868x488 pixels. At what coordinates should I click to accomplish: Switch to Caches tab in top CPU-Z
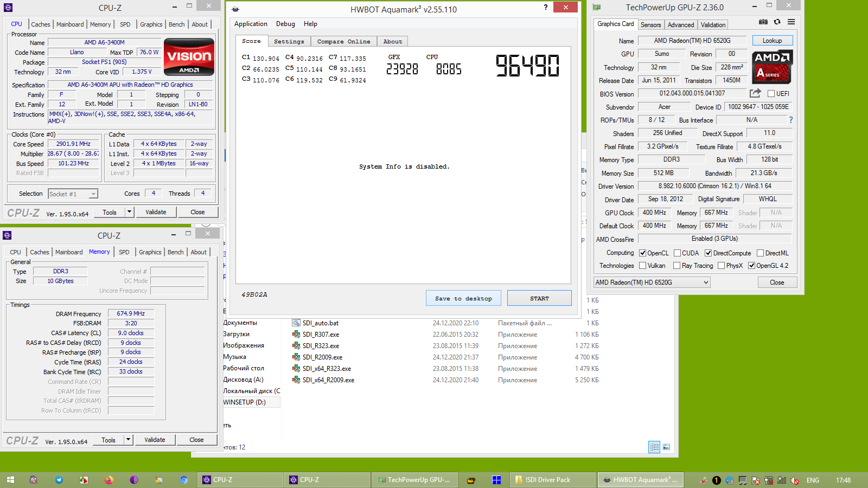tap(41, 24)
